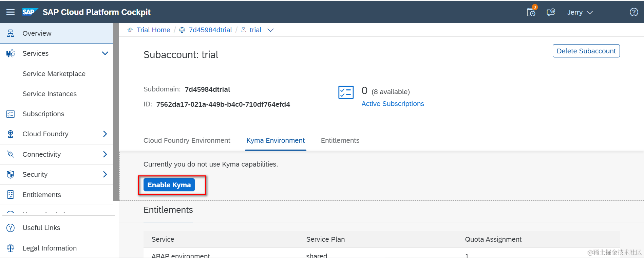
Task: Open Legal Information
Action: click(50, 248)
